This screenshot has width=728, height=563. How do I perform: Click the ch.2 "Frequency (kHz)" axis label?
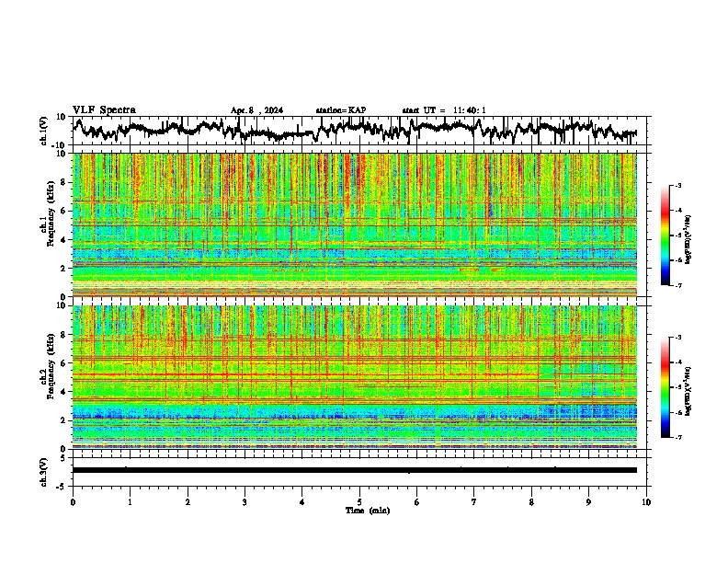click(51, 366)
